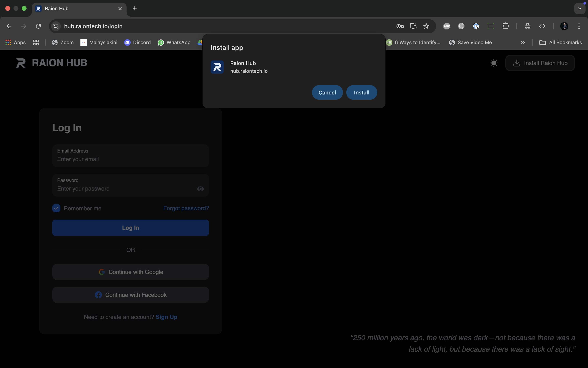
Task: Open the code brackets devtools icon
Action: [542, 26]
